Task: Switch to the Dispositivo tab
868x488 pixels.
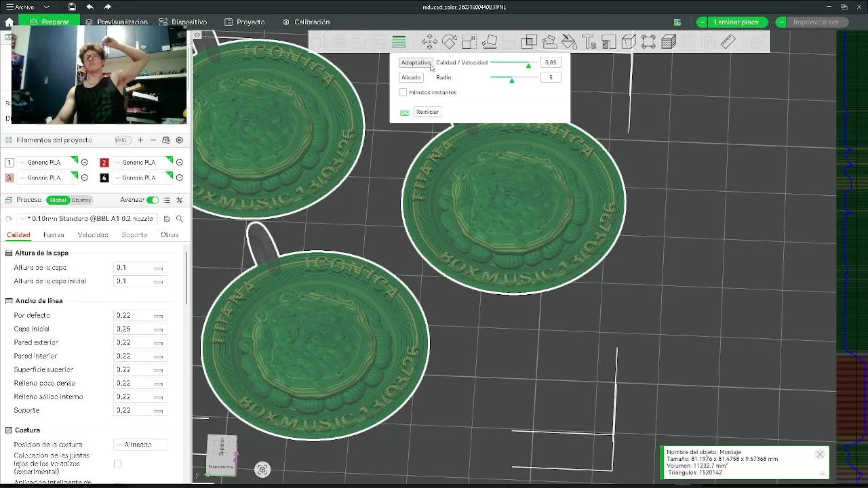Action: coord(183,22)
